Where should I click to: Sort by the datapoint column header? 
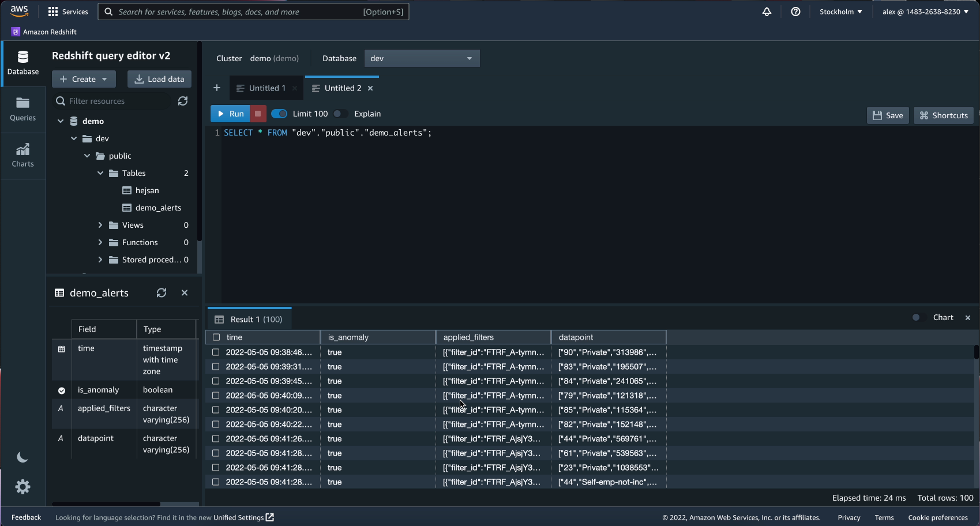tap(609, 337)
